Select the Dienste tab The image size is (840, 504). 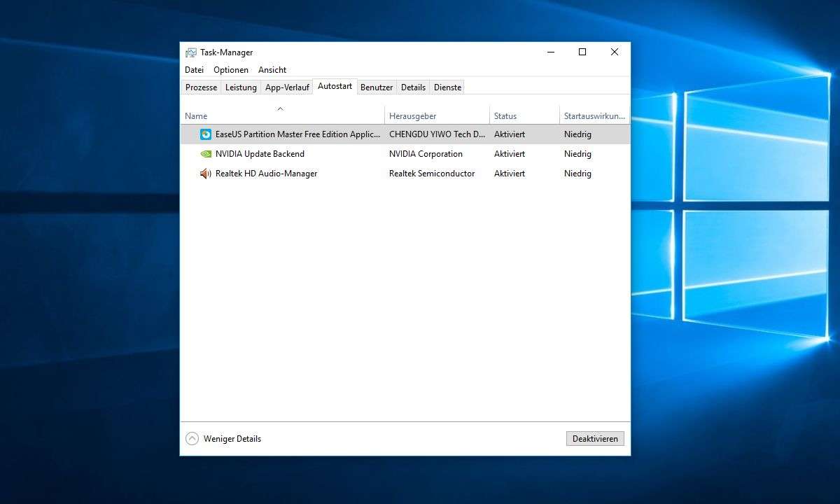click(447, 87)
